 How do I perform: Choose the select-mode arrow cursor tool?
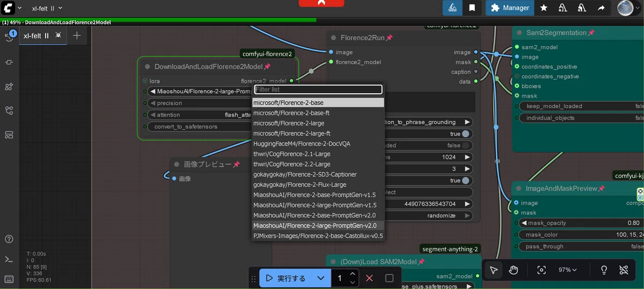[x=494, y=270]
